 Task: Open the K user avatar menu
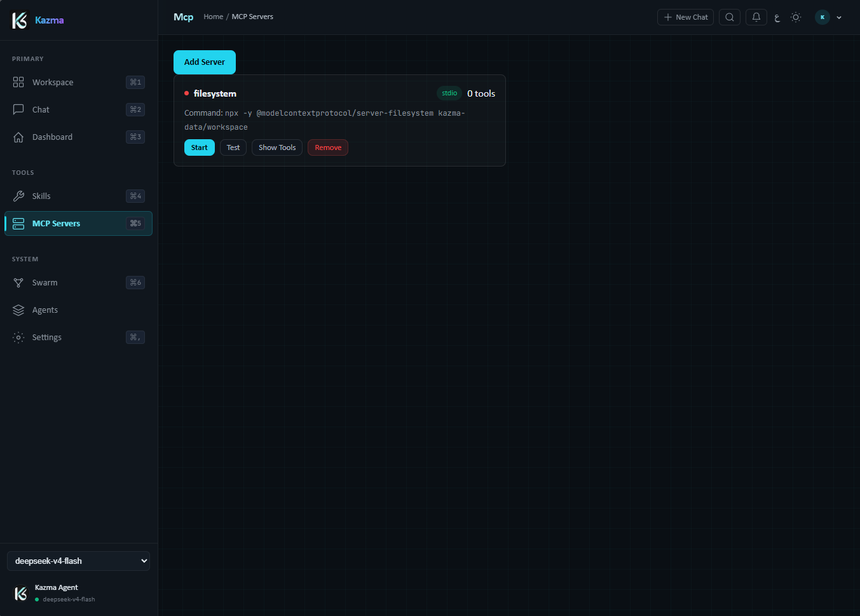tap(822, 17)
